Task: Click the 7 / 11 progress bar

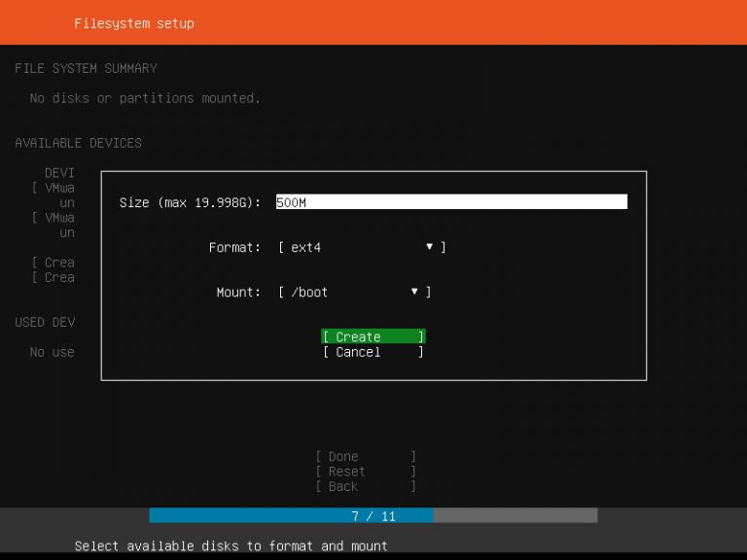Action: click(x=373, y=515)
